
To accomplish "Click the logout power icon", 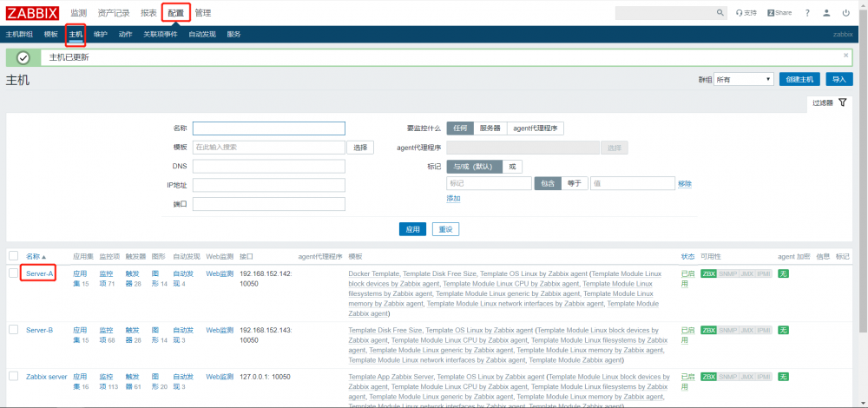I will pyautogui.click(x=845, y=13).
